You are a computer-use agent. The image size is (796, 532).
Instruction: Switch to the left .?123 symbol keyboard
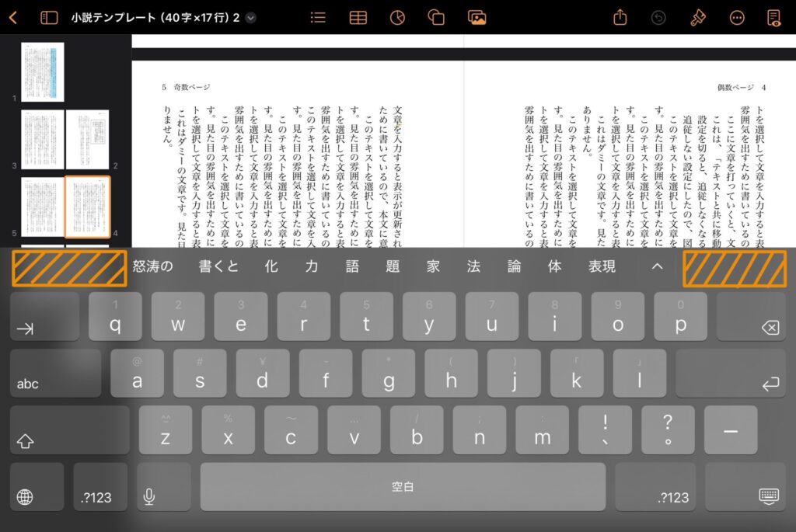pyautogui.click(x=96, y=497)
